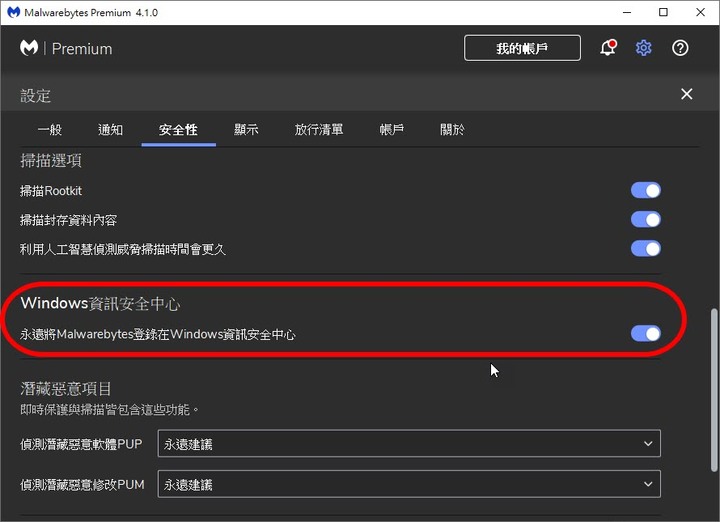
Task: Click the Malwarebytes logo beside Premium
Action: click(29, 48)
